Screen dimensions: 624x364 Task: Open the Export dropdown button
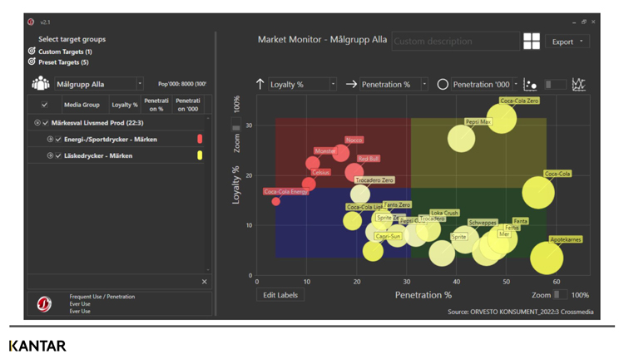[x=567, y=42]
